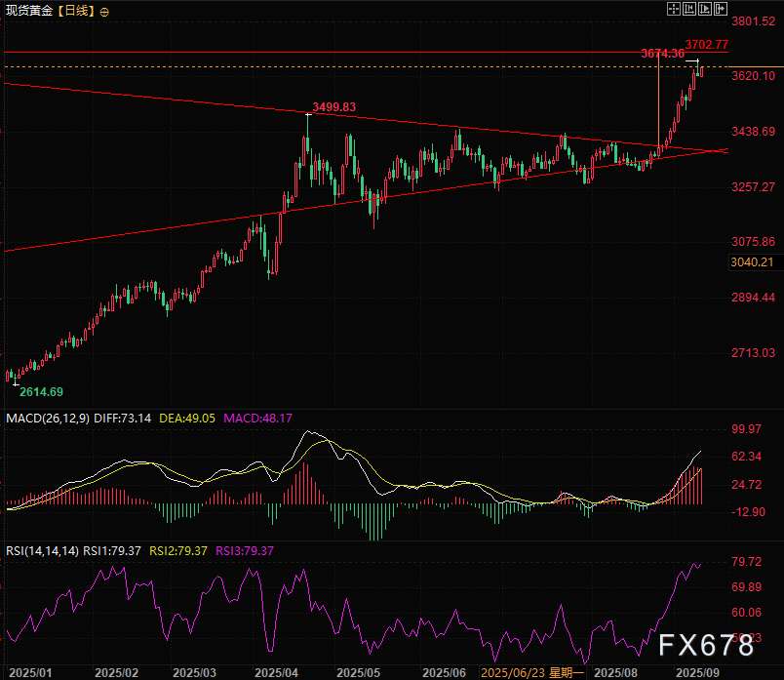This screenshot has width=784, height=680.
Task: Select the 日线 period label
Action: [80, 12]
